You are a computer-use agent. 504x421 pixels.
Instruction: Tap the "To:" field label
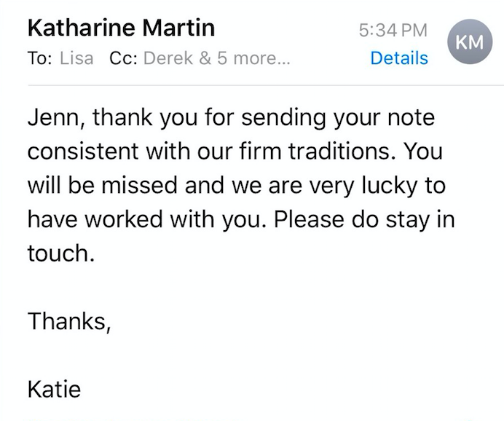39,59
